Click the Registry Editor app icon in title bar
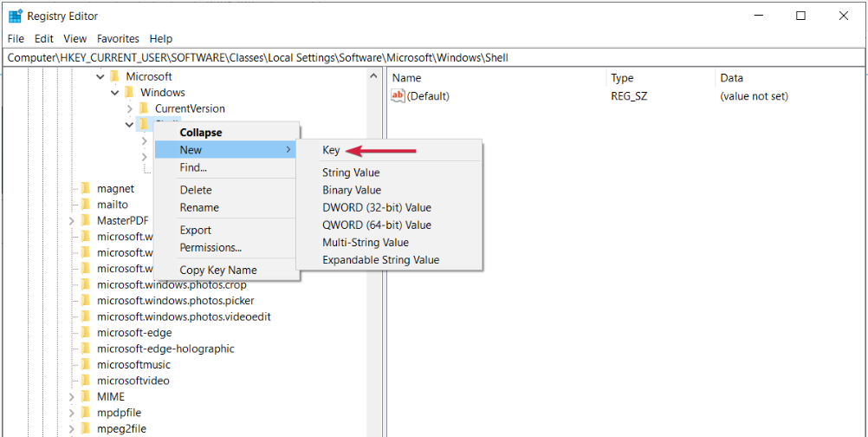Image resolution: width=868 pixels, height=437 pixels. click(16, 16)
